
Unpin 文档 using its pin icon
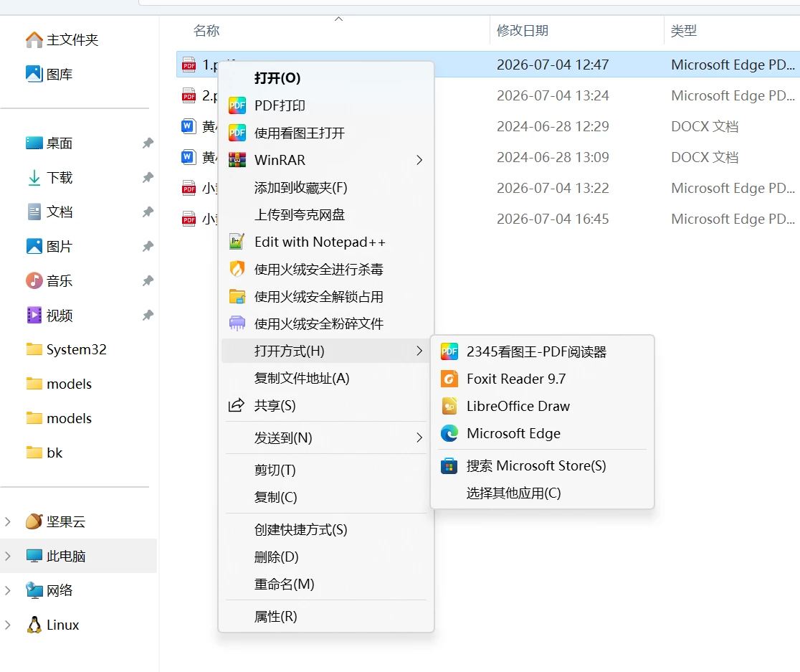click(x=148, y=212)
